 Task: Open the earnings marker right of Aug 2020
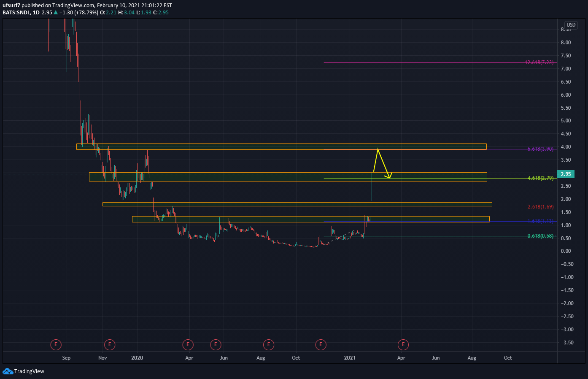[x=268, y=345]
